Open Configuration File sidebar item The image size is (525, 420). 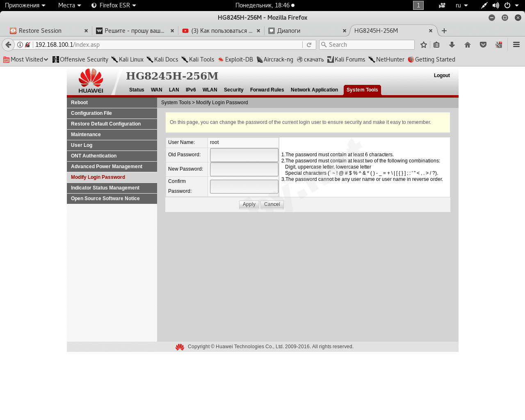pyautogui.click(x=112, y=113)
